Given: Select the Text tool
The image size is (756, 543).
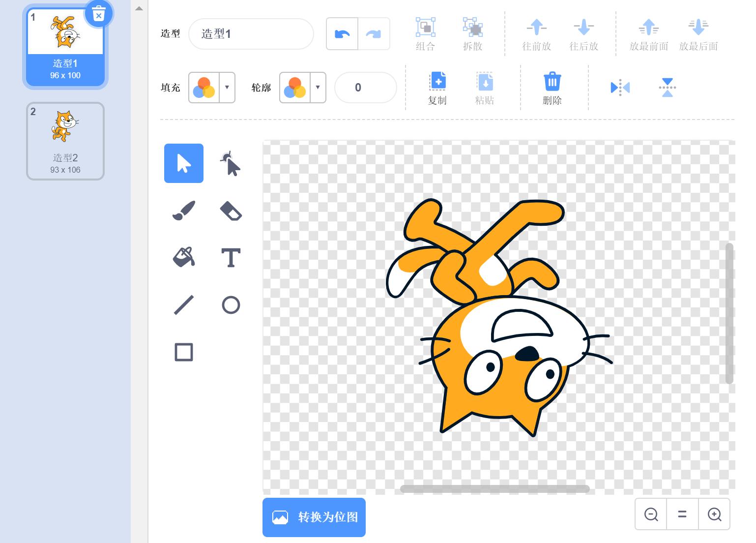Looking at the screenshot, I should (231, 258).
